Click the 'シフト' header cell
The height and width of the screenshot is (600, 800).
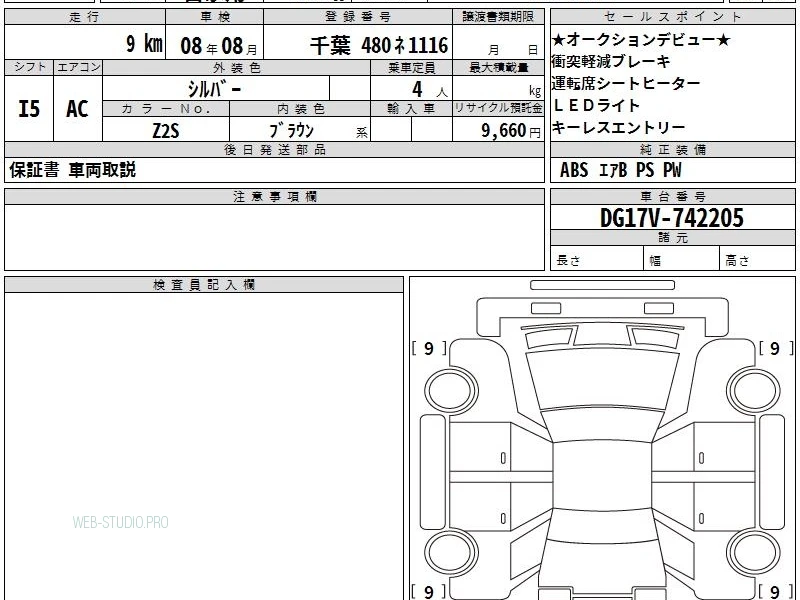(x=29, y=68)
